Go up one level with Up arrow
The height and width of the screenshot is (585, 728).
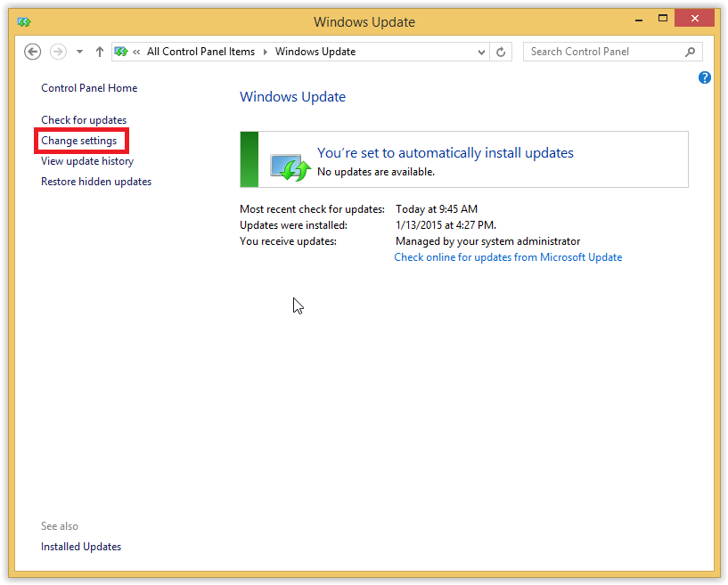[100, 52]
